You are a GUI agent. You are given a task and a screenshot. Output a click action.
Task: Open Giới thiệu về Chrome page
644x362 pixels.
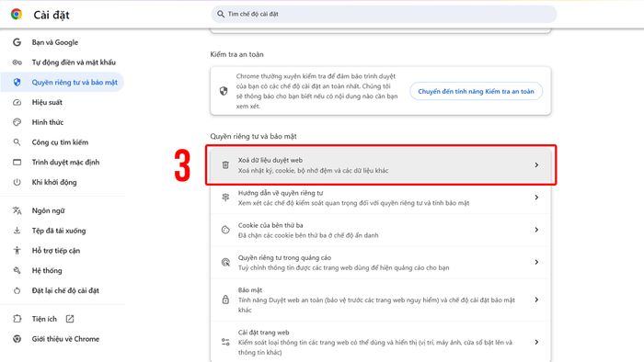(65, 339)
